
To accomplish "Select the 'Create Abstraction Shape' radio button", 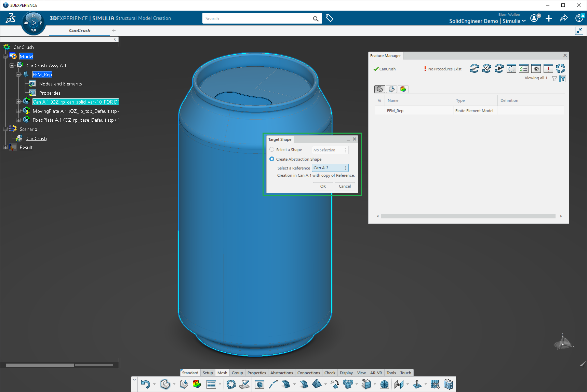I will click(272, 159).
